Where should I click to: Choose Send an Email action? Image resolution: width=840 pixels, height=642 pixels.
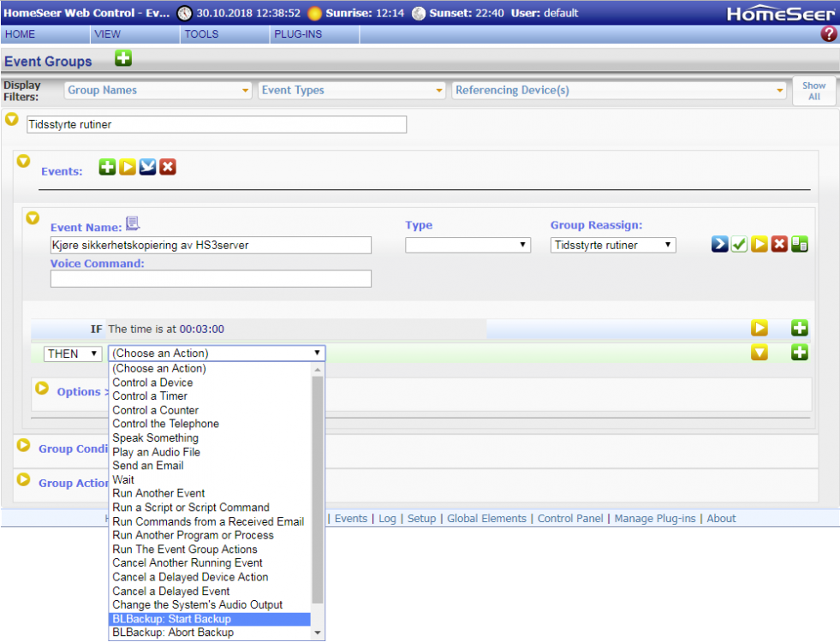tap(148, 466)
